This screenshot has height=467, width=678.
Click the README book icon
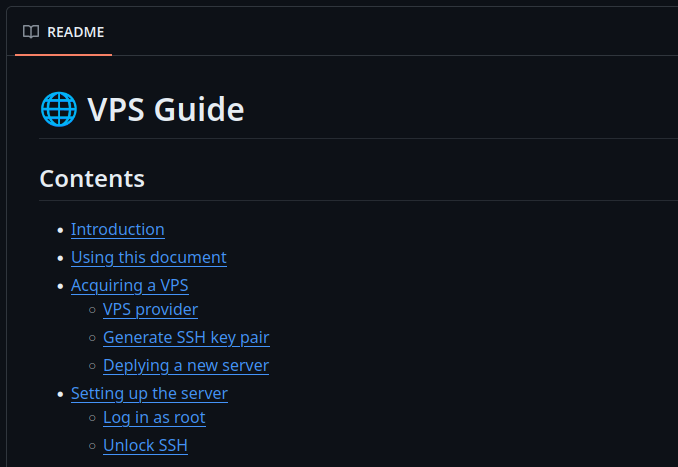(31, 32)
